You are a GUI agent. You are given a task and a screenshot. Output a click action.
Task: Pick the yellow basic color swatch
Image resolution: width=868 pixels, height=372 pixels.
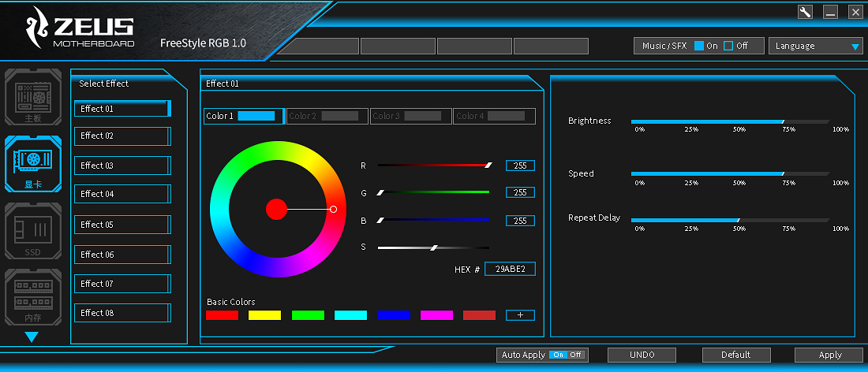click(x=264, y=315)
